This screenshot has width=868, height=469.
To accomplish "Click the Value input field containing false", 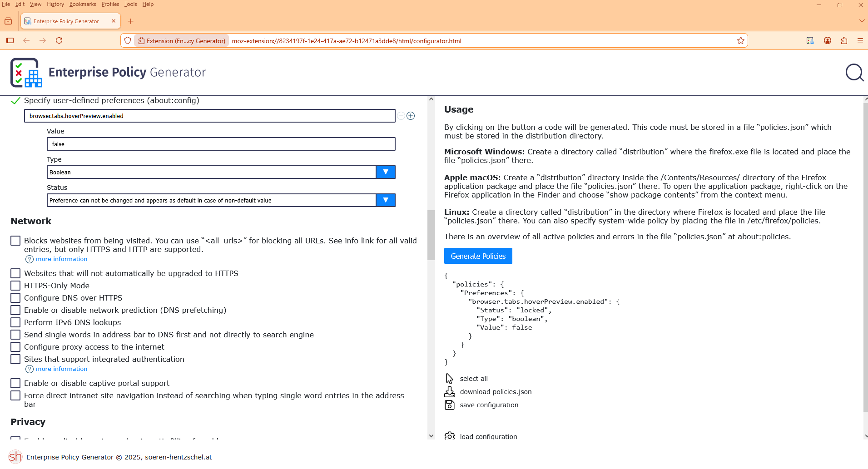I will (221, 144).
